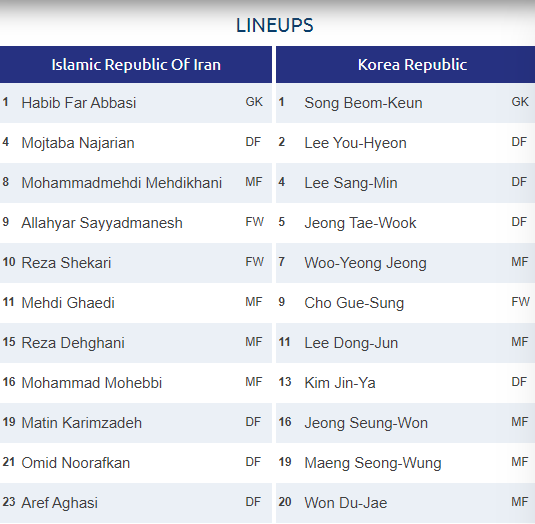This screenshot has height=524, width=535.
Task: Choose Kim Jin-Ya from the list
Action: click(x=340, y=383)
